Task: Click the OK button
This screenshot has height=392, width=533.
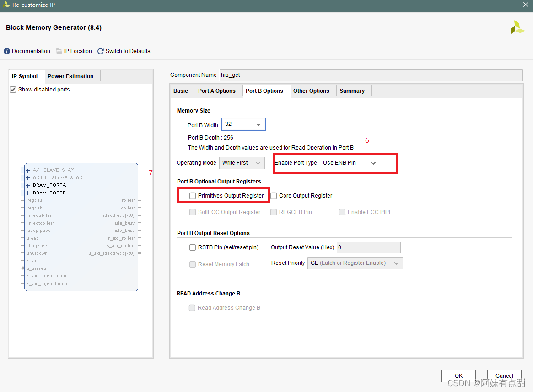Action: [458, 376]
